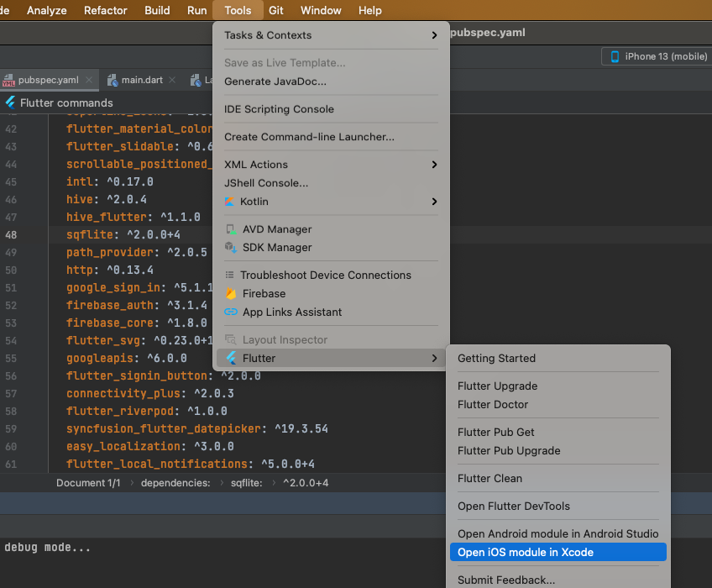The image size is (712, 588).
Task: Click the YAML file icon on pubspec.yaml tab
Action: (x=9, y=81)
